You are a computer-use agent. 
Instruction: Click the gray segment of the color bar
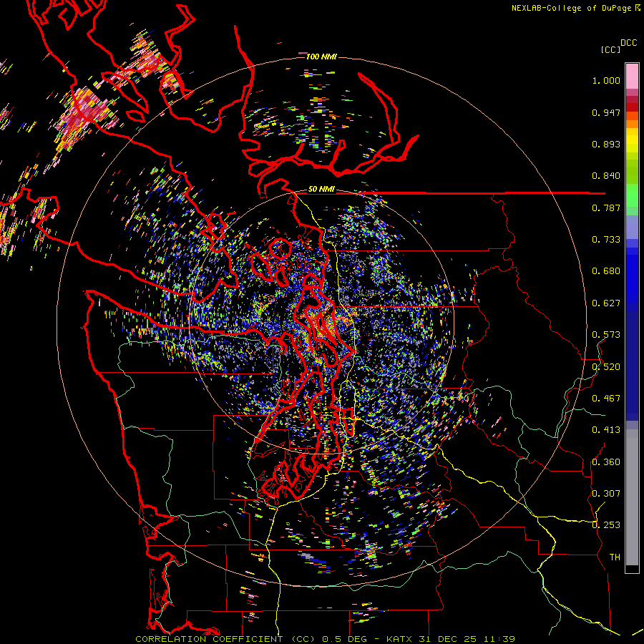[x=632, y=497]
